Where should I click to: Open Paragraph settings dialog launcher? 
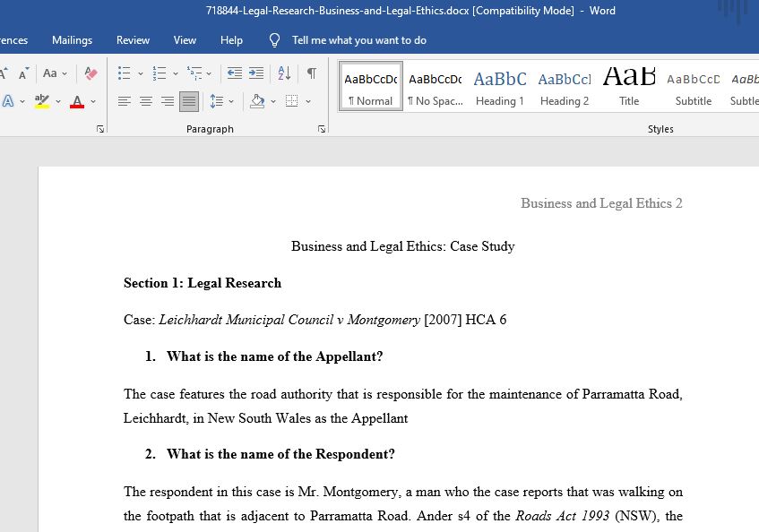322,129
